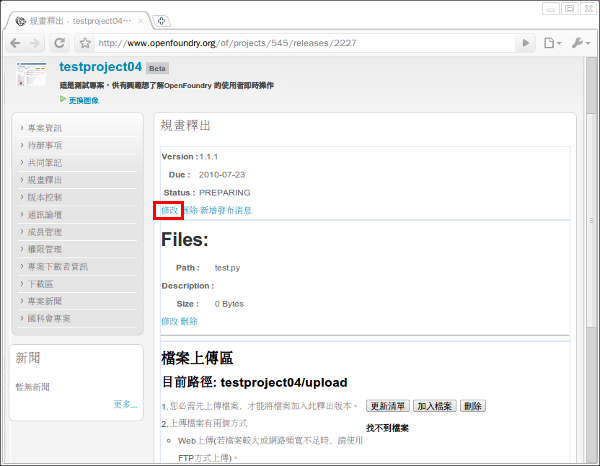The width and height of the screenshot is (600, 466).
Task: Click the 更換圖像 change image link
Action: 83,100
